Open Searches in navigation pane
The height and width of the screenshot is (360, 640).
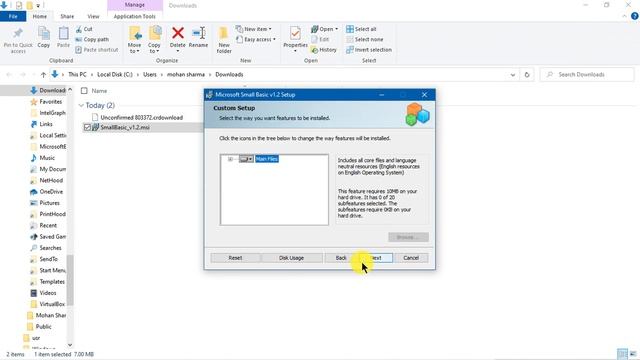click(x=50, y=248)
